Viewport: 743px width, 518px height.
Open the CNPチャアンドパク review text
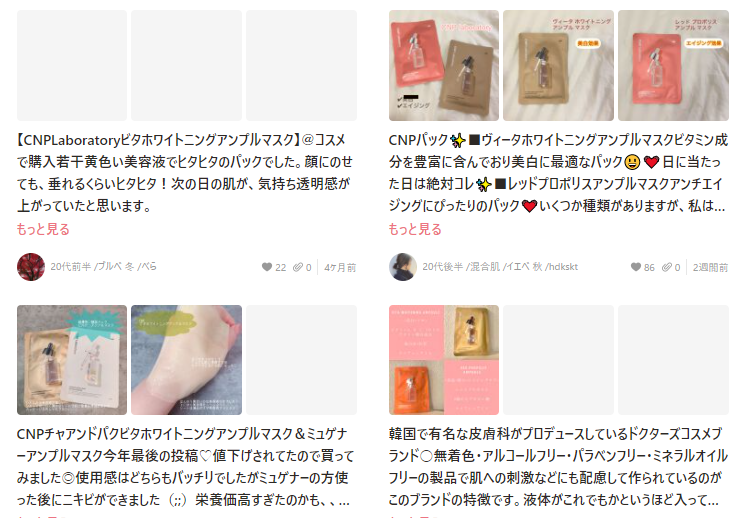point(185,467)
